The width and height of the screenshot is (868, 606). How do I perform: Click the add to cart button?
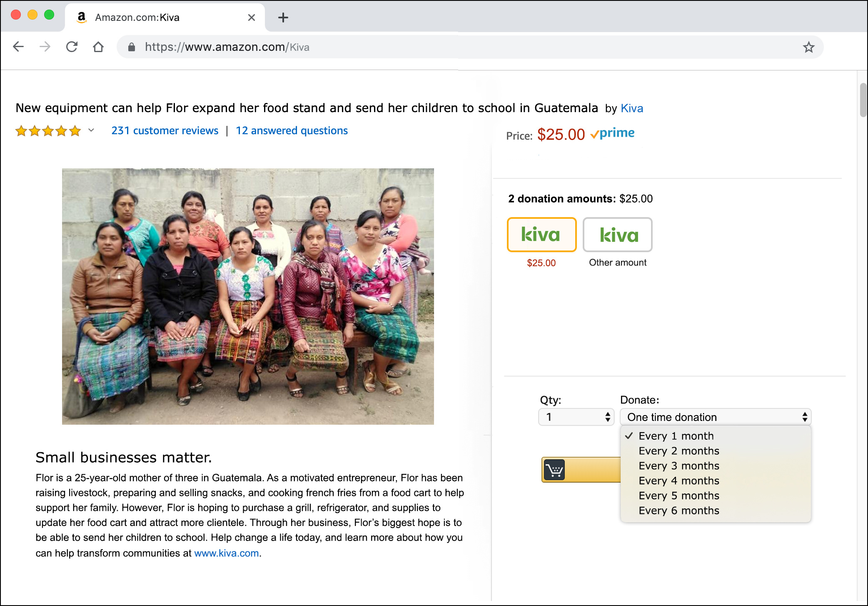pyautogui.click(x=581, y=470)
